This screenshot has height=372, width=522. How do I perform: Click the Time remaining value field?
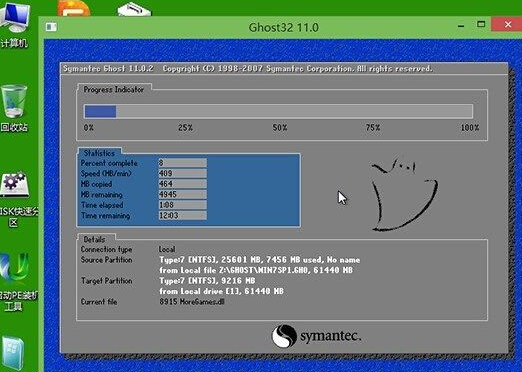coord(182,215)
